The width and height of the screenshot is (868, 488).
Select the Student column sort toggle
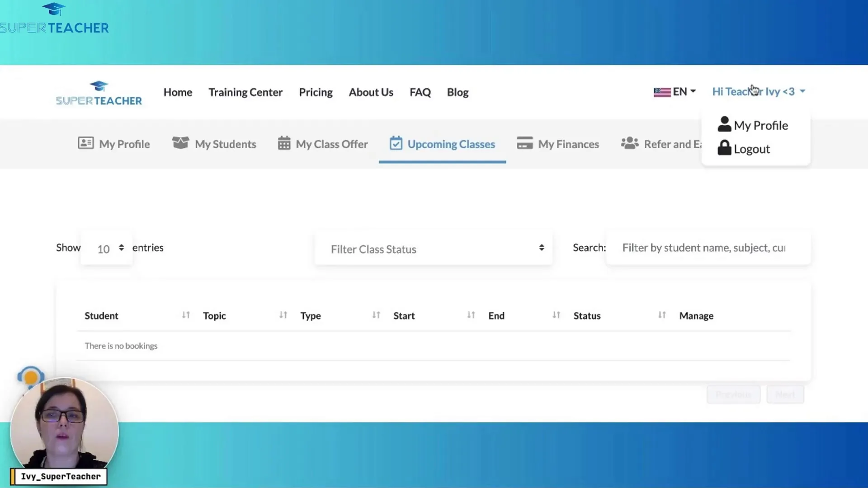point(185,315)
